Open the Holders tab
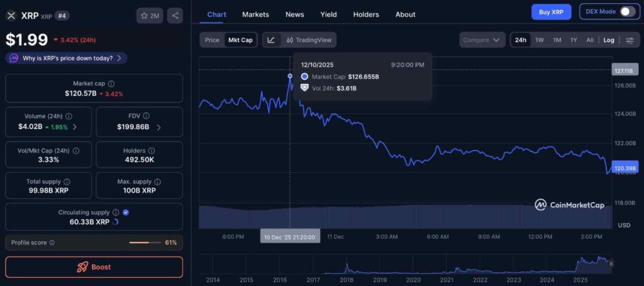Image resolution: width=644 pixels, height=286 pixels. [x=366, y=14]
